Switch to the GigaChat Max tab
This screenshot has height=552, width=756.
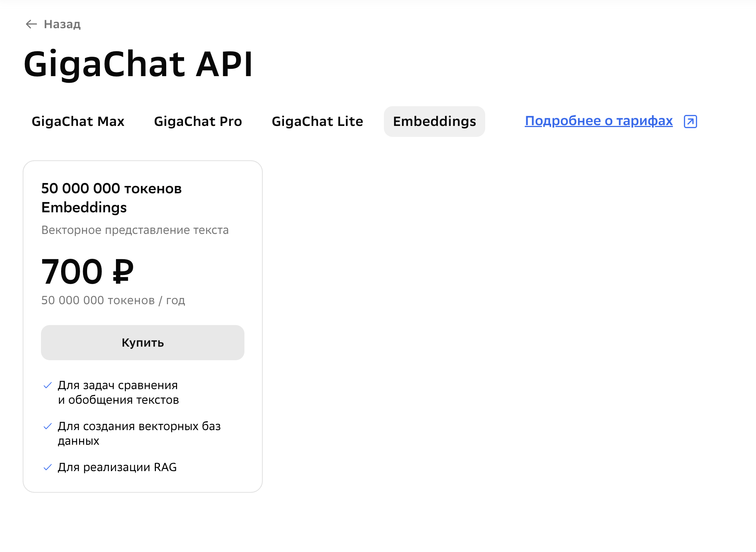[78, 122]
